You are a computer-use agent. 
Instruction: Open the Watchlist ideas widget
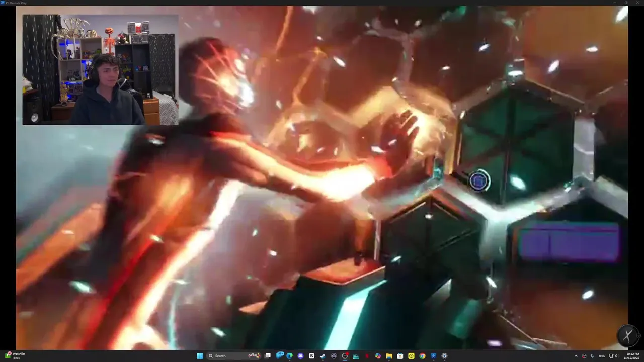[x=14, y=356]
